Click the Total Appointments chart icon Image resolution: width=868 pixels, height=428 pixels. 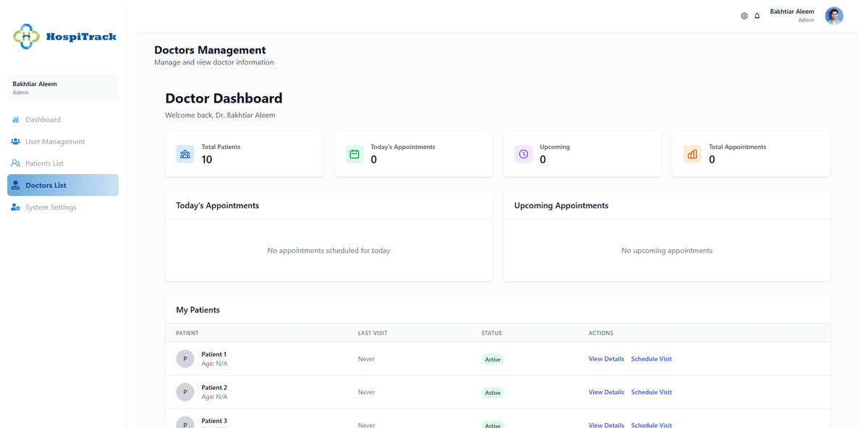(x=692, y=154)
